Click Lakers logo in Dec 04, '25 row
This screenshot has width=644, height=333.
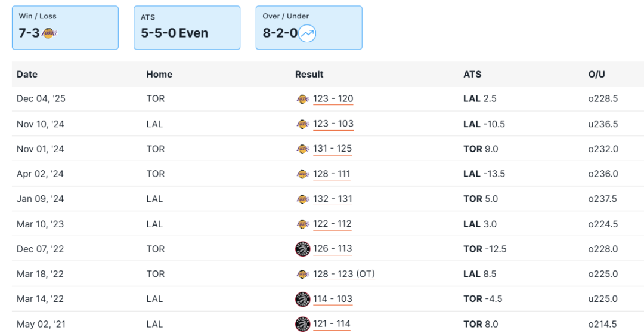(302, 99)
